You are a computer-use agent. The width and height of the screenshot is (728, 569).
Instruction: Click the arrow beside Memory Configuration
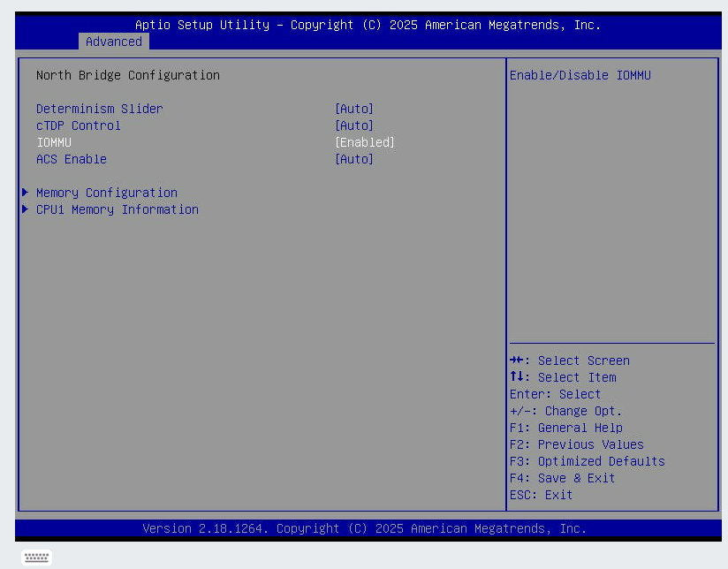coord(27,193)
